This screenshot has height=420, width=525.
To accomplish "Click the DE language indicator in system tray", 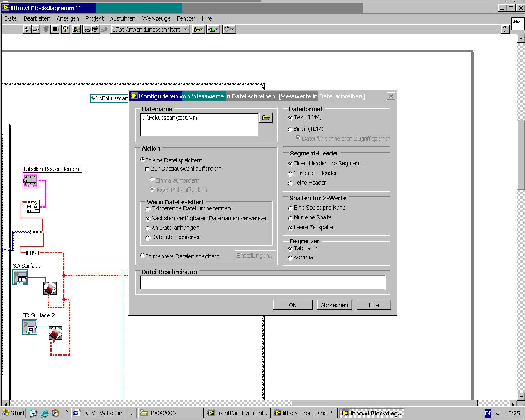I will pos(488,413).
